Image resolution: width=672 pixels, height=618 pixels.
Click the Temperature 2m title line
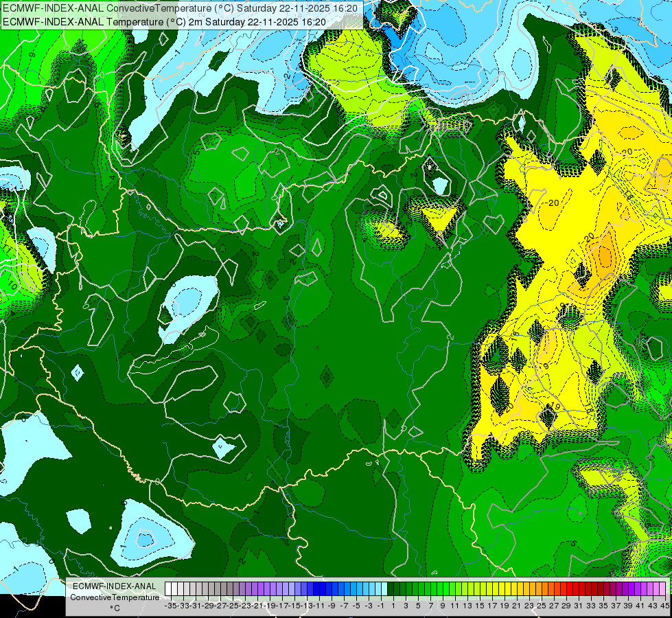[x=164, y=22]
